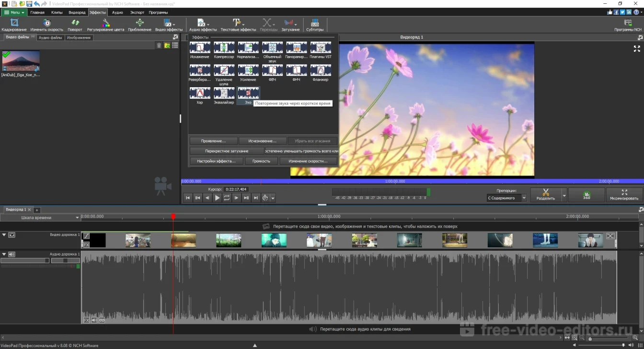Mute Аудио дорожка 1 with speaker icon
The height and width of the screenshot is (349, 644).
click(11, 254)
